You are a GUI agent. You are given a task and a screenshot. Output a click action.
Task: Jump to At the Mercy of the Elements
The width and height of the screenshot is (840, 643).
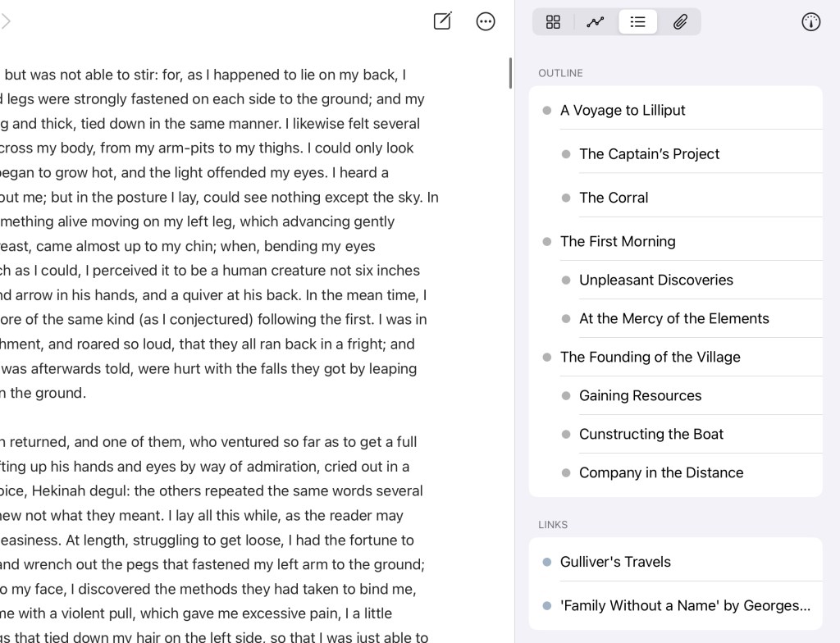point(673,318)
